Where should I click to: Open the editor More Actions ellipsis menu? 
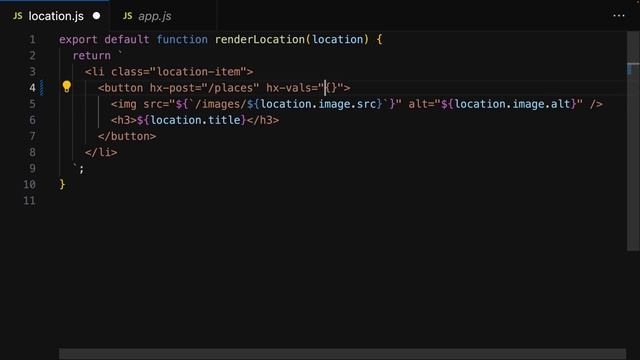coord(619,16)
